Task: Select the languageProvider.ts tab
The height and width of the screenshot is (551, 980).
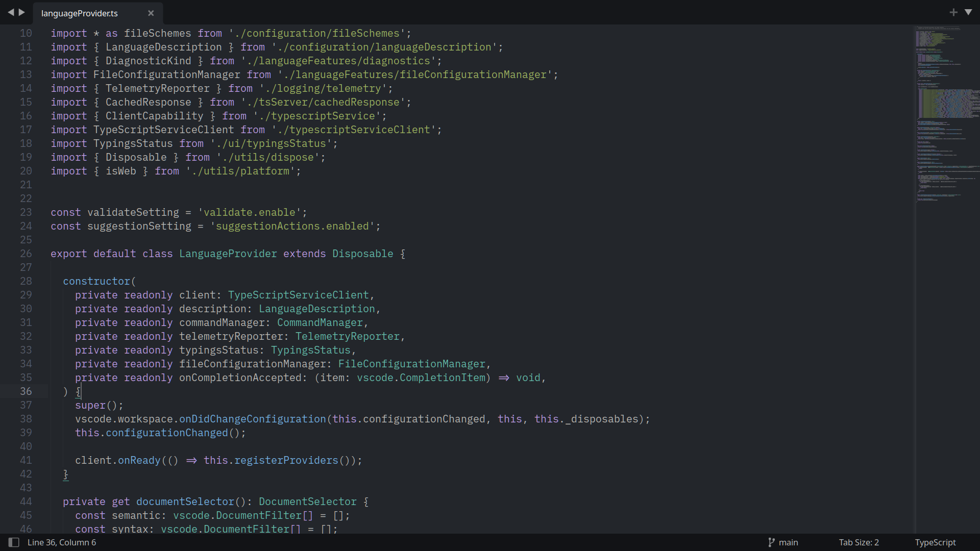Action: (80, 13)
